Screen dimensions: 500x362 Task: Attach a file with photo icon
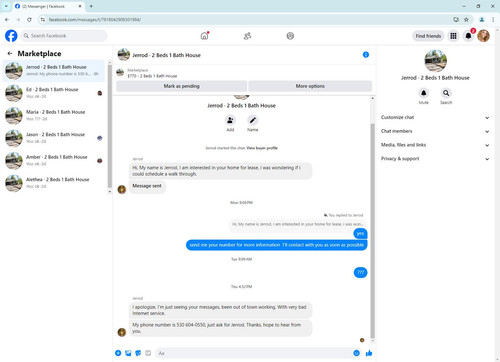(x=128, y=353)
